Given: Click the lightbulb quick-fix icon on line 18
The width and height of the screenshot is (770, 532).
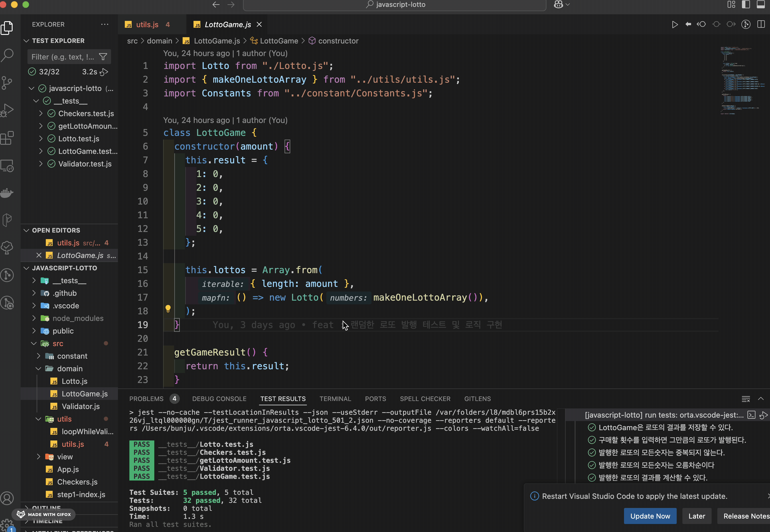Looking at the screenshot, I should [168, 309].
